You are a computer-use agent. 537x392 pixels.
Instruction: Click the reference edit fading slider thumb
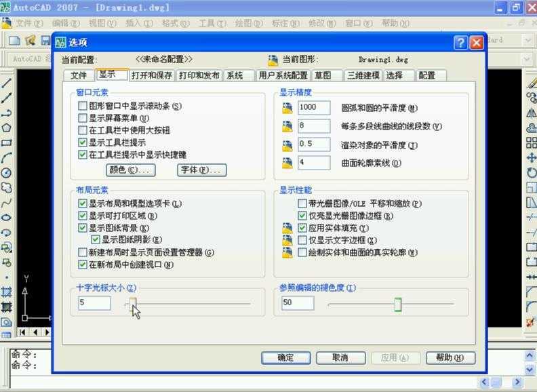pos(398,305)
